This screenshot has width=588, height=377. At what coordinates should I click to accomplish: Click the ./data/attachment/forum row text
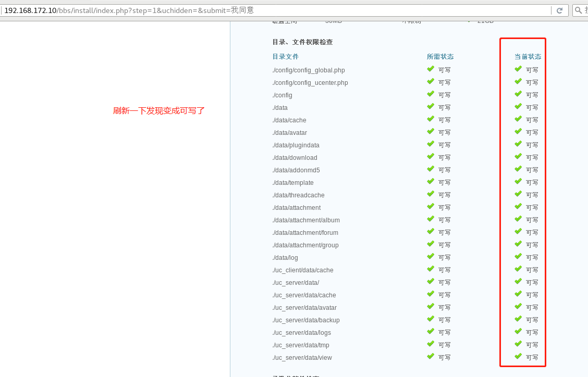[x=305, y=232]
